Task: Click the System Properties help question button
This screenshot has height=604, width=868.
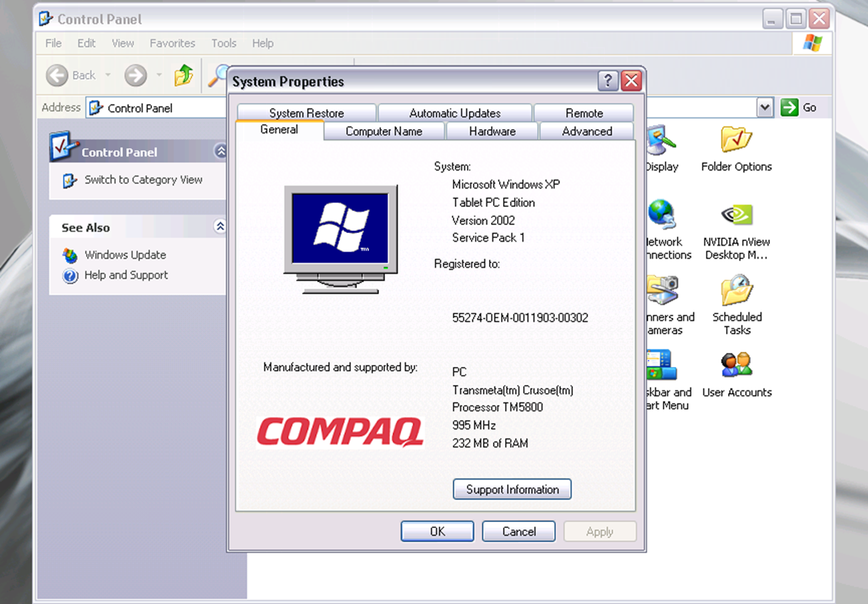Action: coord(608,81)
